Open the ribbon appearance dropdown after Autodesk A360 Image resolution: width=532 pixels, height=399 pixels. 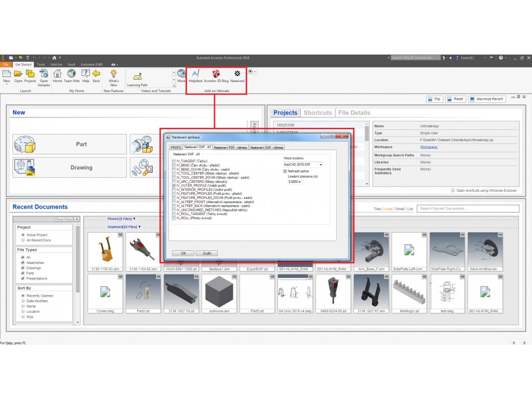[x=114, y=64]
